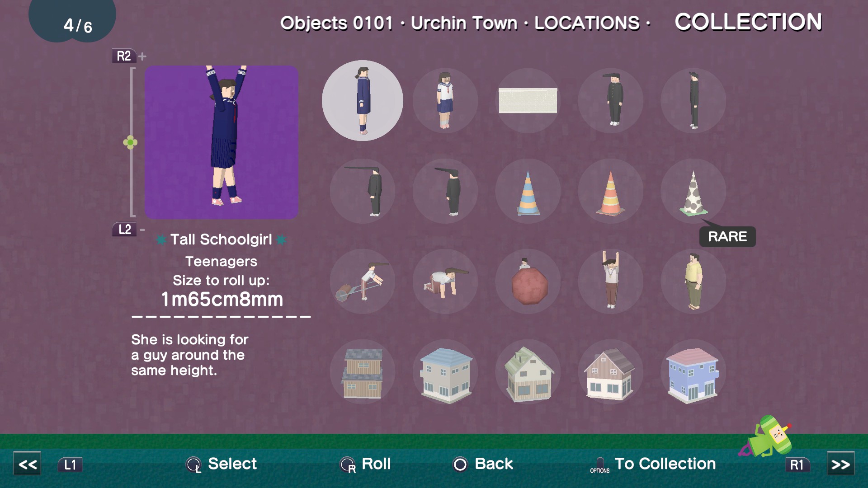Click the R2 zoom in button
The width and height of the screenshot is (868, 488).
pos(124,56)
